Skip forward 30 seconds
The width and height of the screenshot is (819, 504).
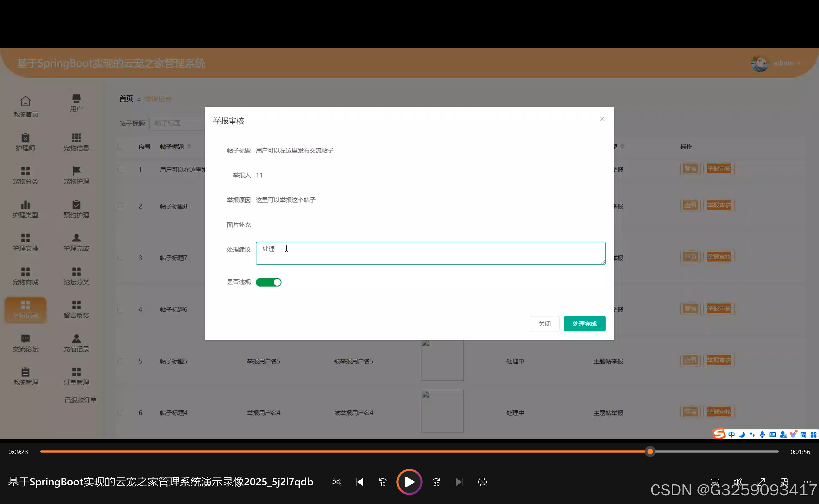436,482
